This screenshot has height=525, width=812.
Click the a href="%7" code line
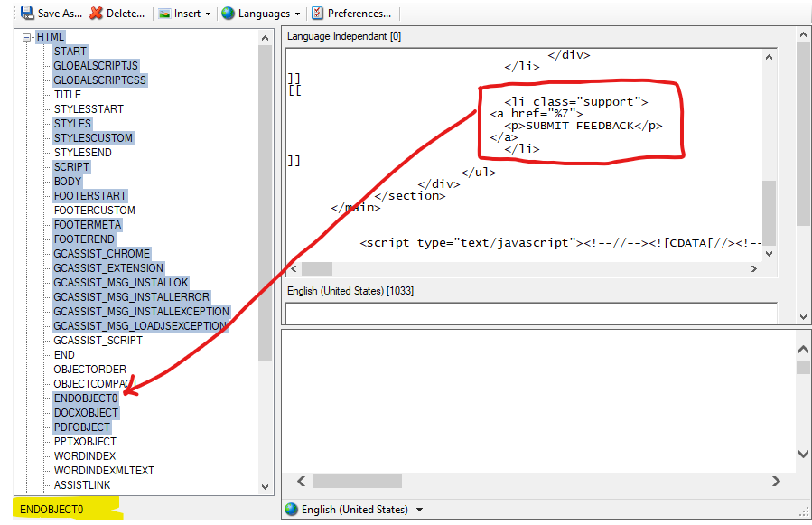pos(537,114)
